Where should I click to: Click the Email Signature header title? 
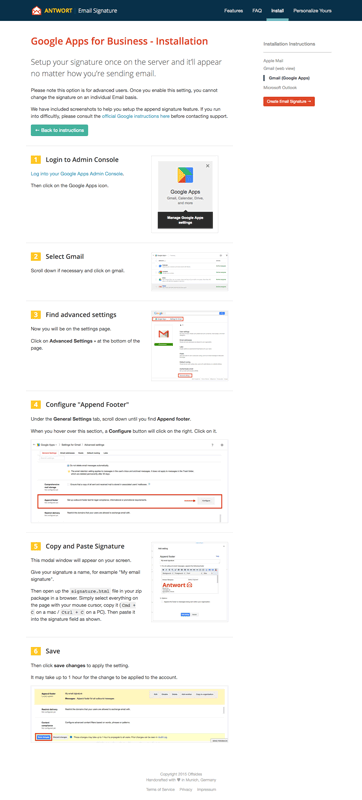[x=97, y=10]
